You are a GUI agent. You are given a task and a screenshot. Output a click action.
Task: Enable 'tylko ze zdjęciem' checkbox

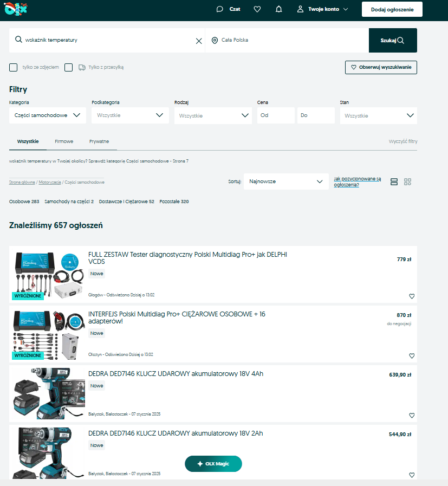point(14,67)
